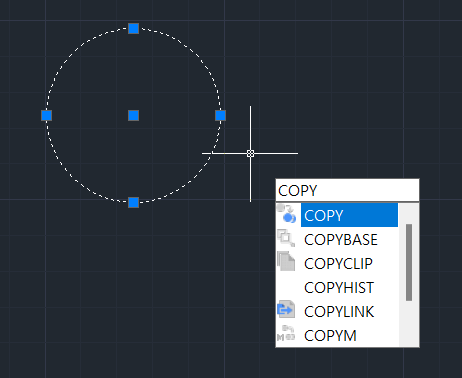
Task: Select the circle's right quadrant grip
Action: pyautogui.click(x=221, y=116)
